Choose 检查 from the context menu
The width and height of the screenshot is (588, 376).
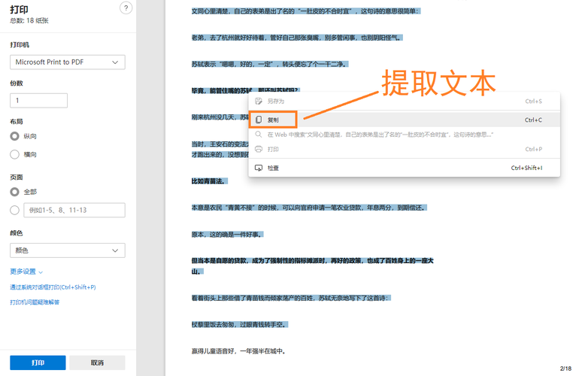(405, 168)
